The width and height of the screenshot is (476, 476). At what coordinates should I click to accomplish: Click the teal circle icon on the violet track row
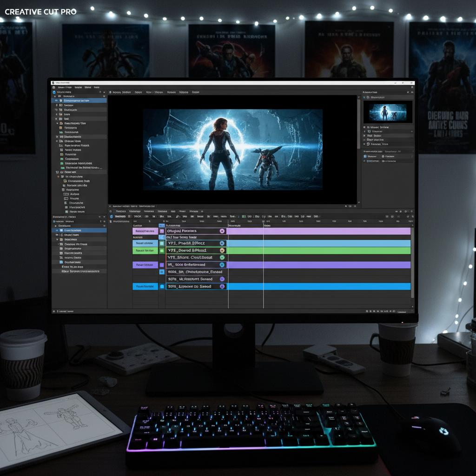[222, 264]
